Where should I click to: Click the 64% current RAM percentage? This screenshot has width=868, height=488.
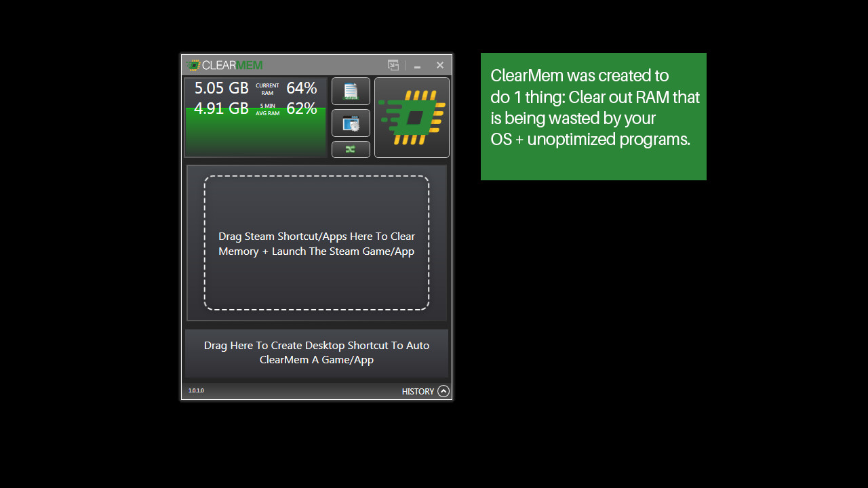click(x=301, y=87)
